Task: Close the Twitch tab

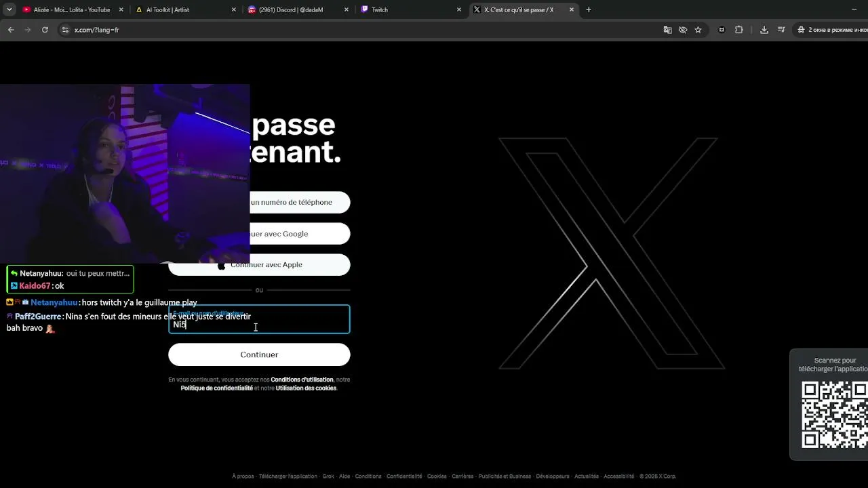Action: pyautogui.click(x=459, y=9)
